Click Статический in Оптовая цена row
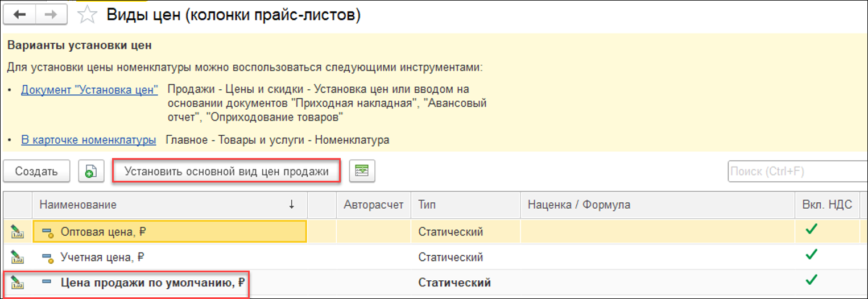868x299 pixels. click(x=450, y=232)
